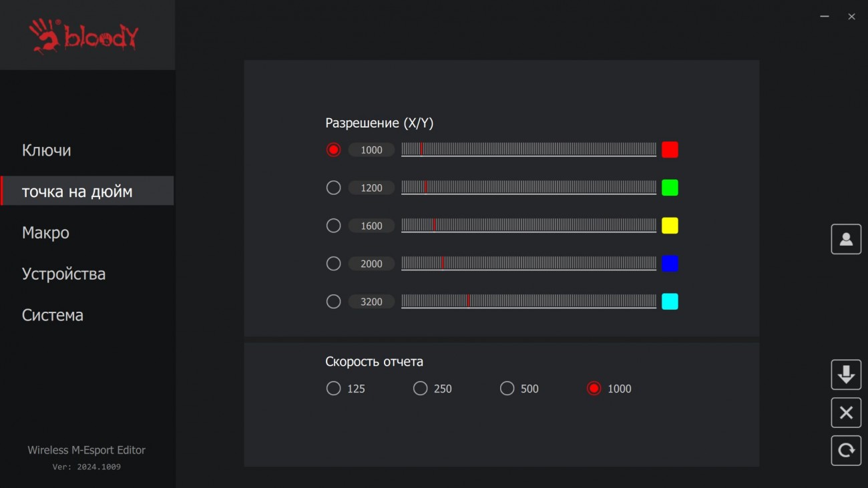Screen dimensions: 868x488
Task: Click the cancel X icon on right panel
Action: (x=846, y=413)
